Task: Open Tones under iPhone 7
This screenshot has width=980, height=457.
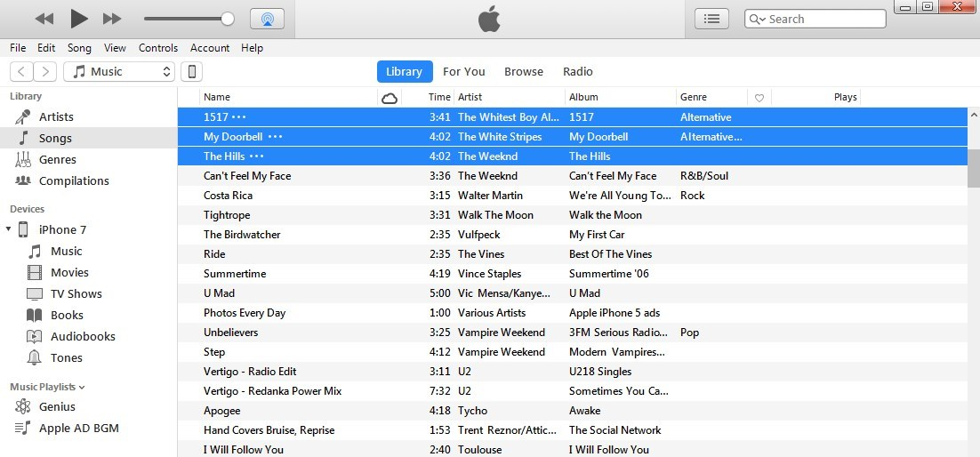Action: [x=66, y=357]
